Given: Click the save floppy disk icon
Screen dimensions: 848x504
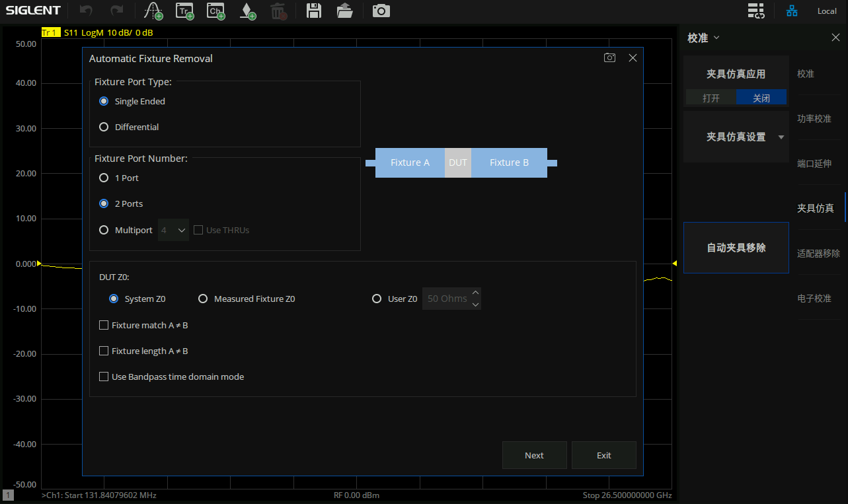Looking at the screenshot, I should 314,11.
